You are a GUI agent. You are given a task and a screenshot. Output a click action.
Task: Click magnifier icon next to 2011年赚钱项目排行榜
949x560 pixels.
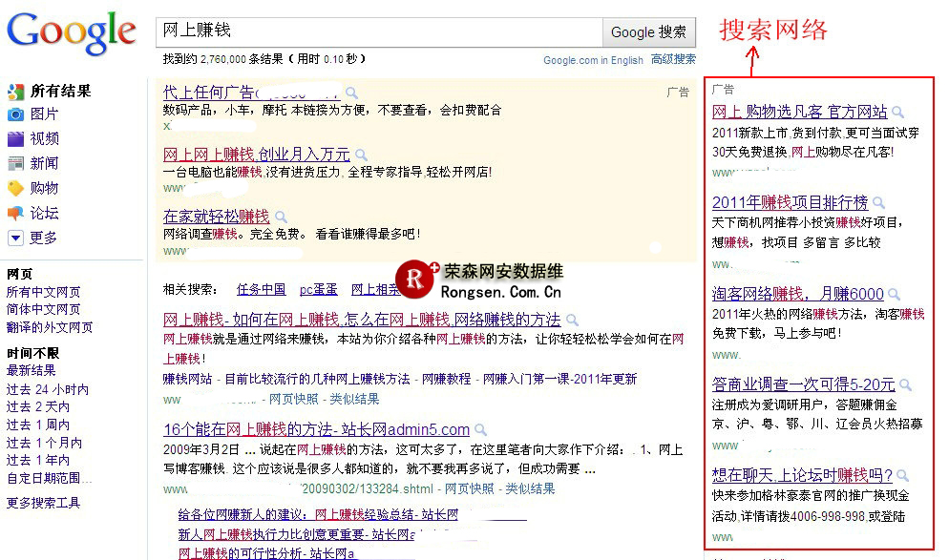[x=878, y=203]
